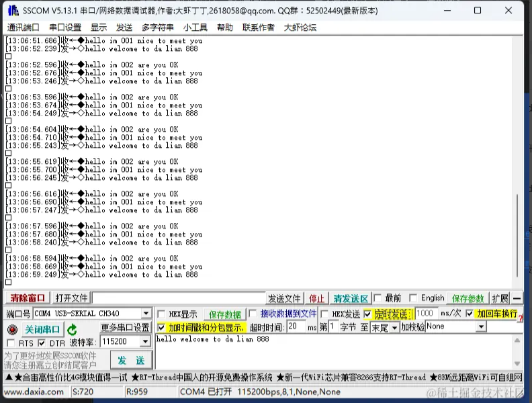Open the 加校验 None checksum dropdown
Screen dimensions: 532x403
481,326
